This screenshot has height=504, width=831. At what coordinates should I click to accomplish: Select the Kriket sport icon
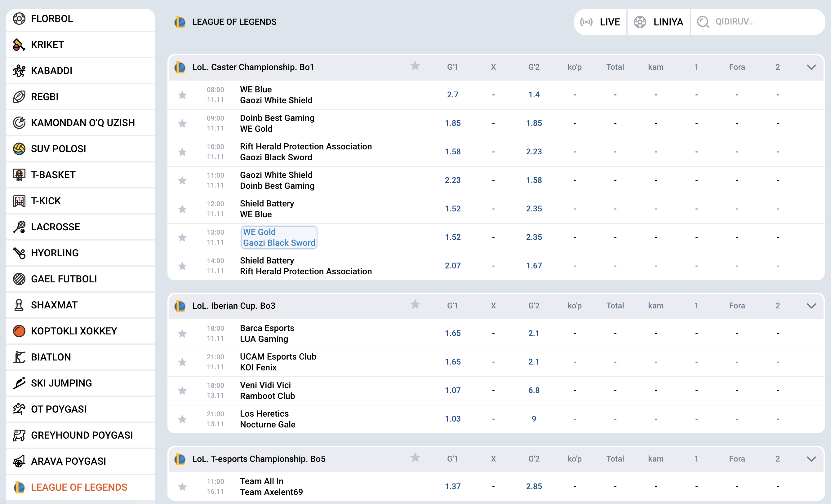[19, 45]
